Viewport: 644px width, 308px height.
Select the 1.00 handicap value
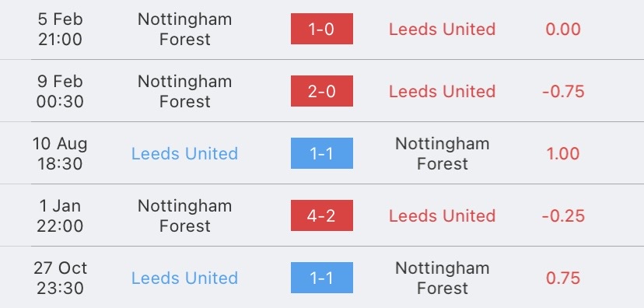[x=562, y=153]
